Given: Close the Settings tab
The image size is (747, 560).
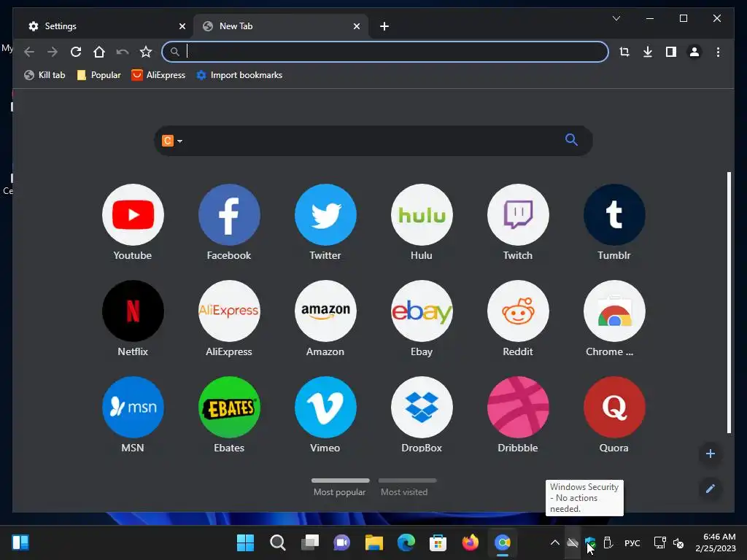Looking at the screenshot, I should click(182, 26).
